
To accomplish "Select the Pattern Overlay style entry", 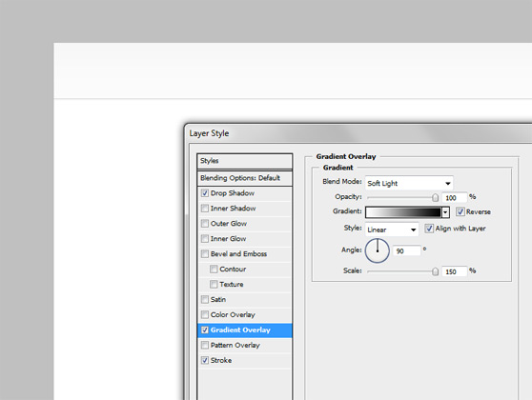I will (x=245, y=345).
